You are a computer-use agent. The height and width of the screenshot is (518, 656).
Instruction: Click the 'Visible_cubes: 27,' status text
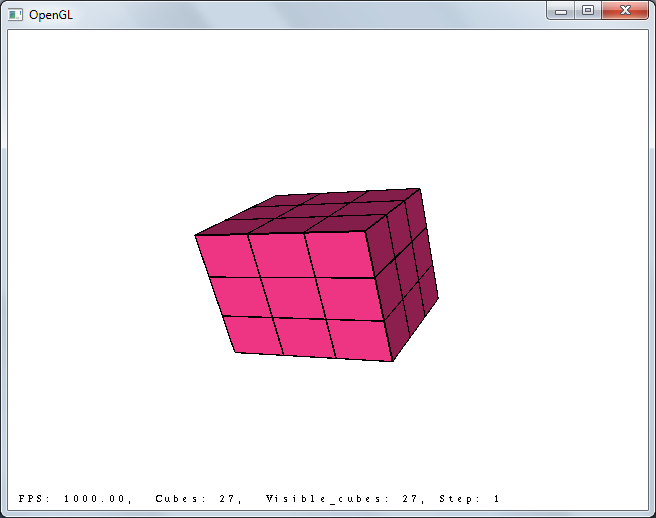pyautogui.click(x=346, y=499)
